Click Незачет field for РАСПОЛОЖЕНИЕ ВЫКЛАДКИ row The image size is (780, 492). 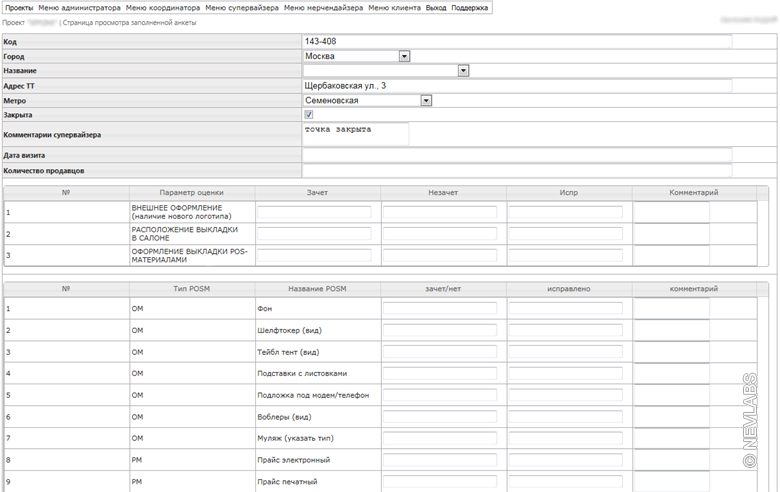[439, 234]
